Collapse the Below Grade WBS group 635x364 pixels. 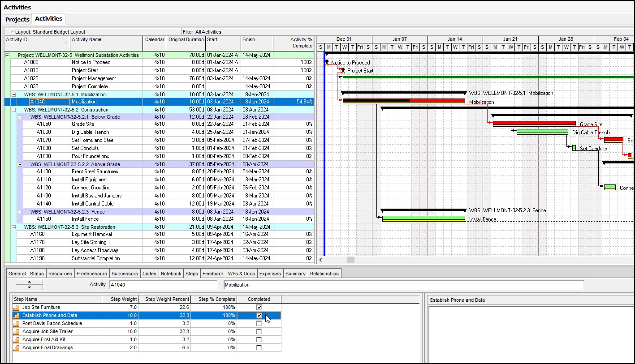[x=20, y=117]
